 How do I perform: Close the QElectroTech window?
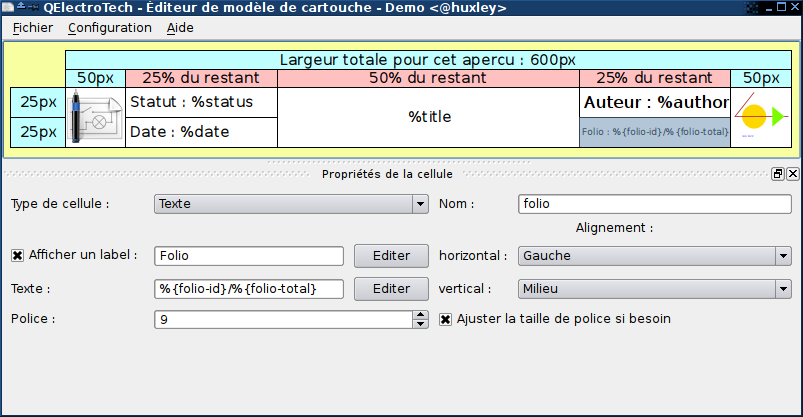[794, 7]
